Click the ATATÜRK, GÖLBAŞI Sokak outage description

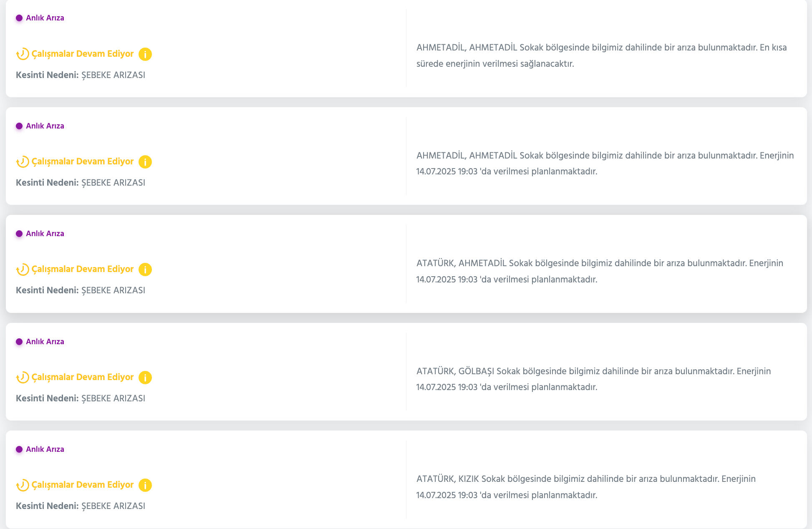tap(593, 379)
